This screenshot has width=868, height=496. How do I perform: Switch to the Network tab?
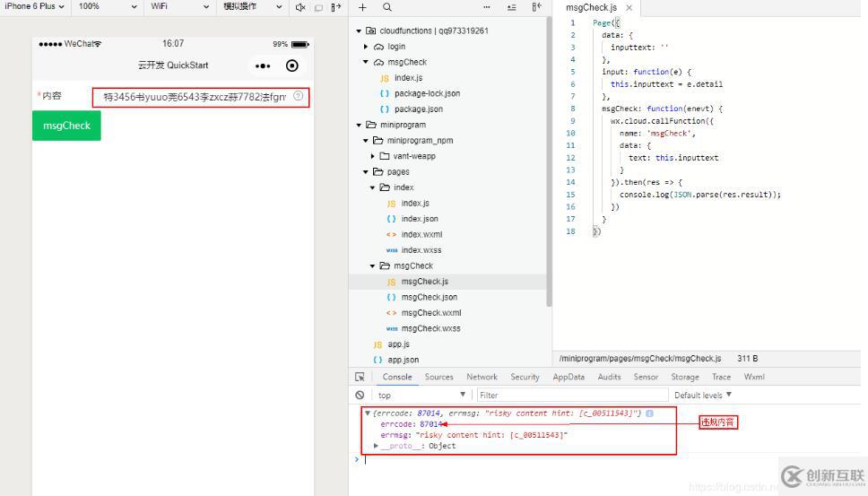click(x=482, y=377)
